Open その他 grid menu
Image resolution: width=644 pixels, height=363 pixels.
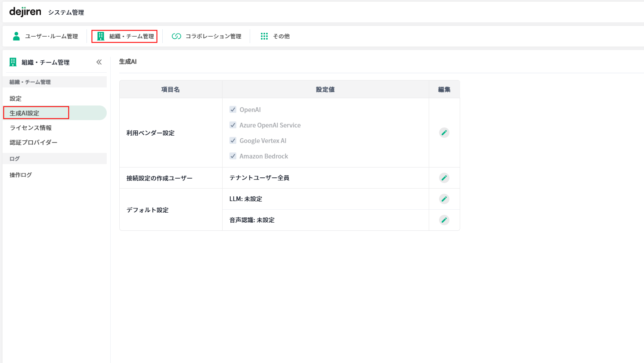coord(275,36)
